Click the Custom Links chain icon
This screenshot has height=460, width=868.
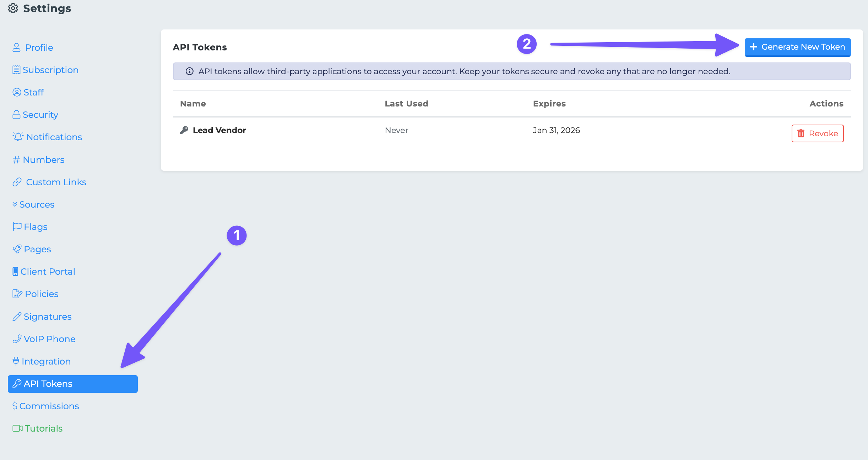pos(17,182)
